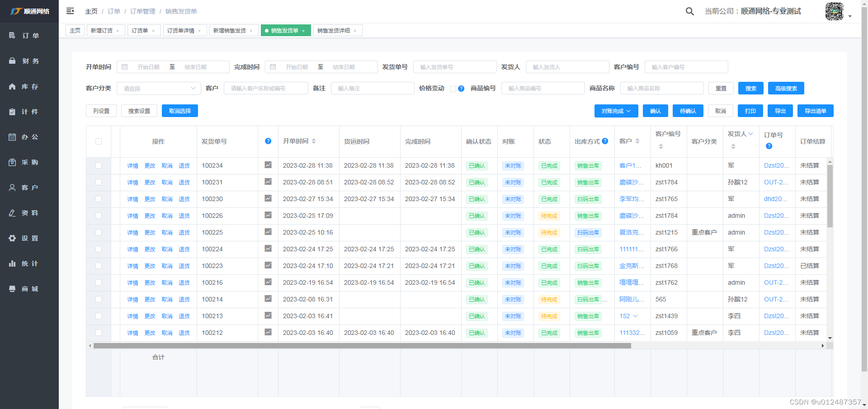
Task: Open 设置 in the sidebar
Action: click(29, 238)
